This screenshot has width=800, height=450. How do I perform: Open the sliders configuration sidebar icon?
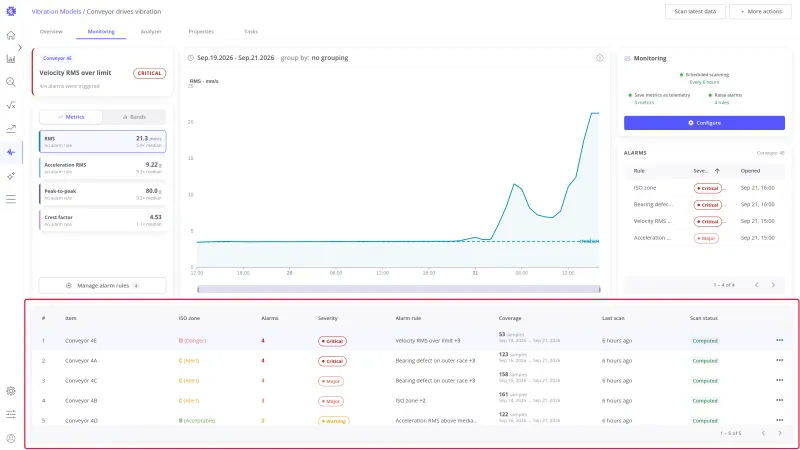point(11,414)
